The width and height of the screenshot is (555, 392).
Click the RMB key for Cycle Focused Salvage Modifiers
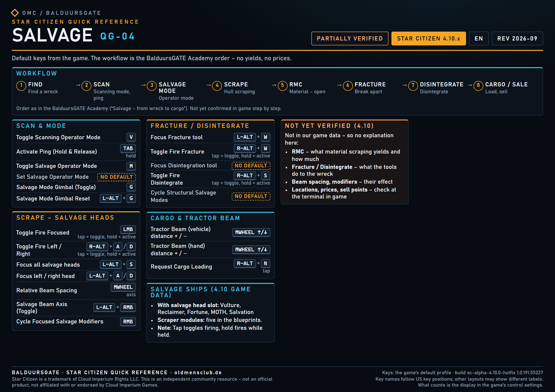[128, 322]
